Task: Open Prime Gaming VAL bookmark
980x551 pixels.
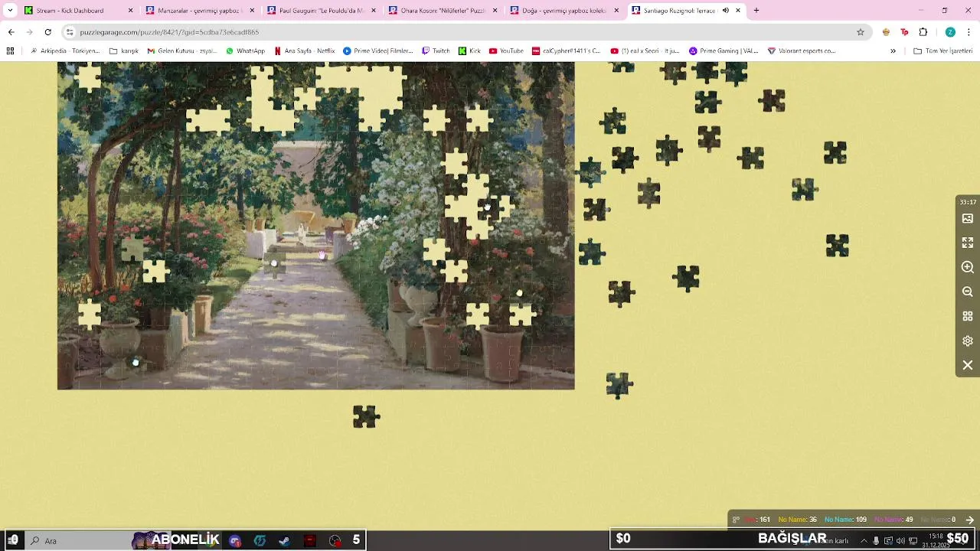Action: point(724,51)
